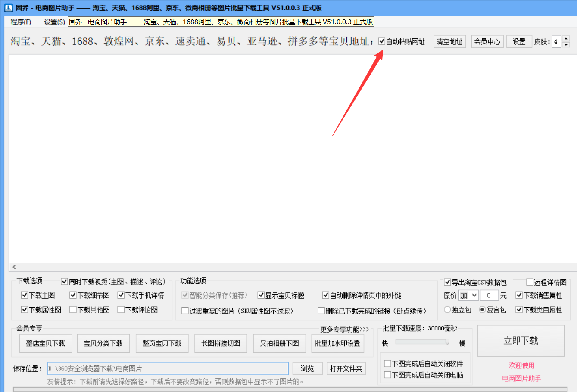The width and height of the screenshot is (577, 392).
Task: Click the 保存位置 path field
Action: [168, 368]
